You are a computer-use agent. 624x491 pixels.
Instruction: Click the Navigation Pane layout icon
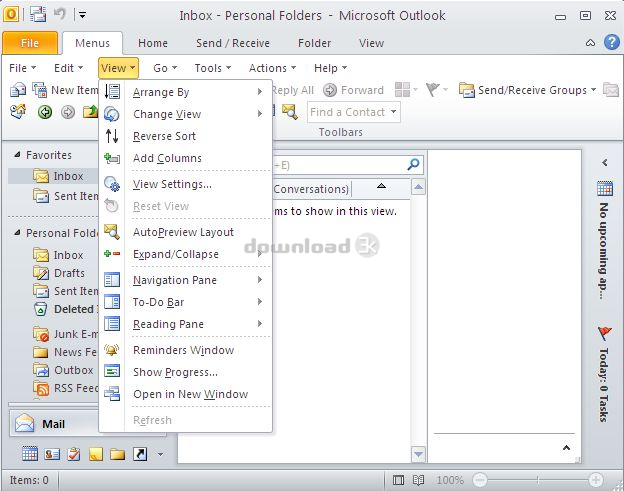coord(112,280)
